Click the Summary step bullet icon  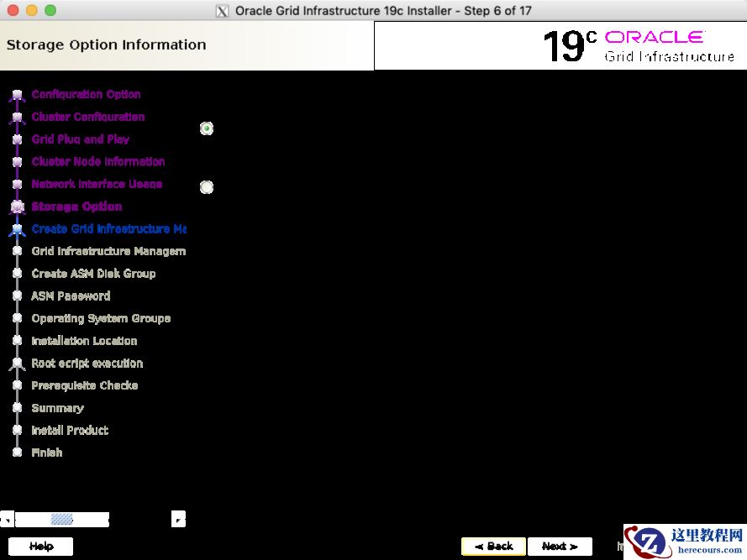coord(17,408)
